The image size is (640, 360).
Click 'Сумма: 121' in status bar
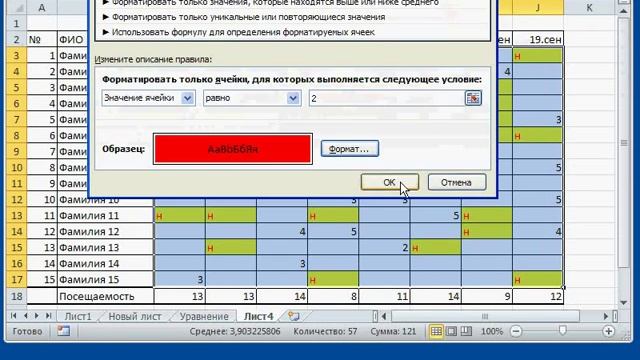click(393, 331)
